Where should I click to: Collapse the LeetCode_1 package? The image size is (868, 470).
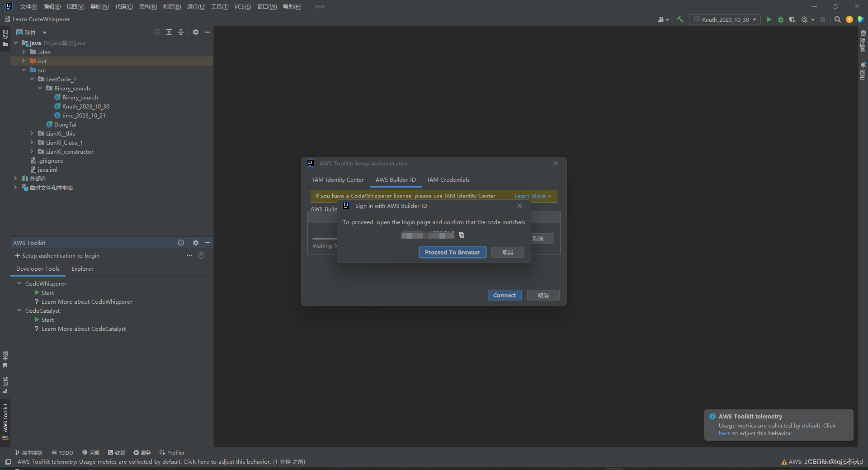[32, 79]
